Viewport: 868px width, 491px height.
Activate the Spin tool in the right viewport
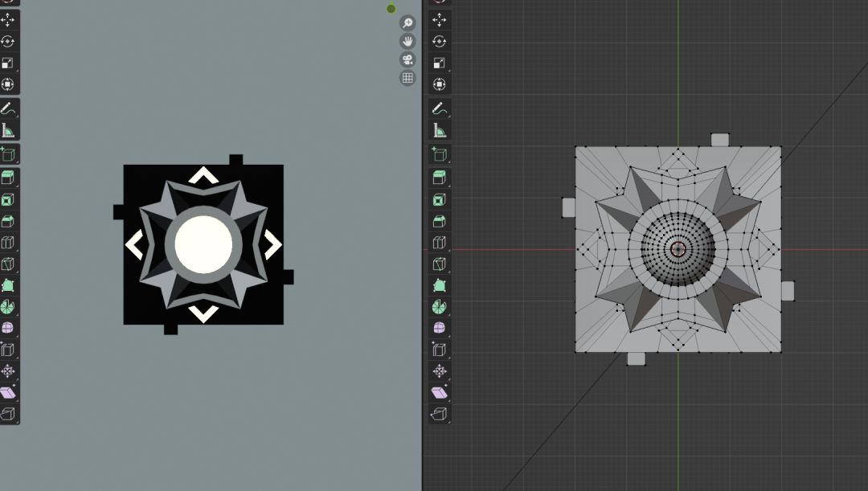pyautogui.click(x=439, y=307)
